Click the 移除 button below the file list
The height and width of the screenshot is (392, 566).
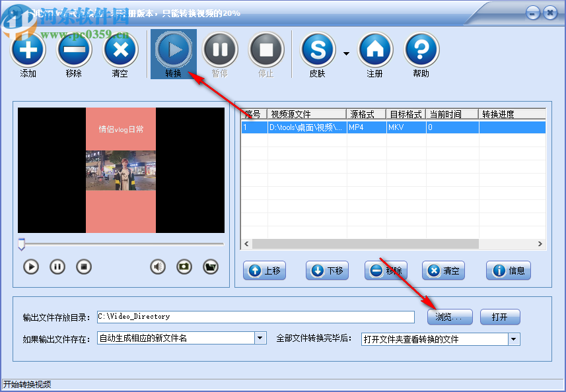coord(386,271)
